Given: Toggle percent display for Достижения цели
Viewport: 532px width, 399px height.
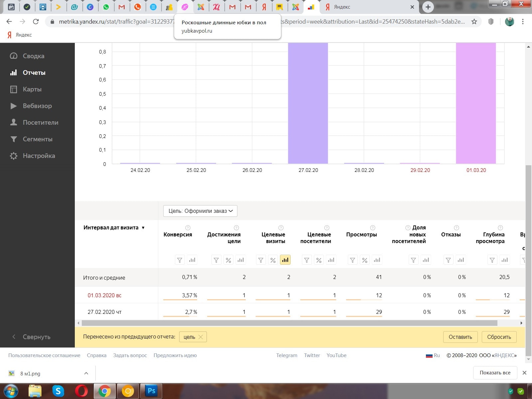Looking at the screenshot, I should click(x=228, y=260).
